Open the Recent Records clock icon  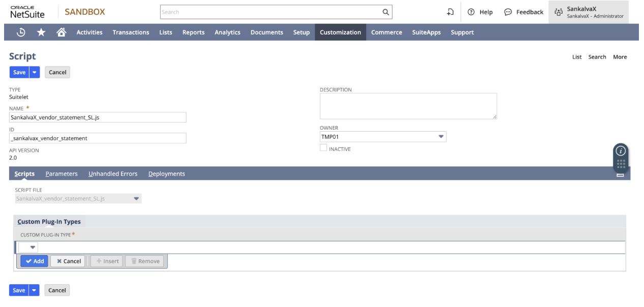coord(21,32)
